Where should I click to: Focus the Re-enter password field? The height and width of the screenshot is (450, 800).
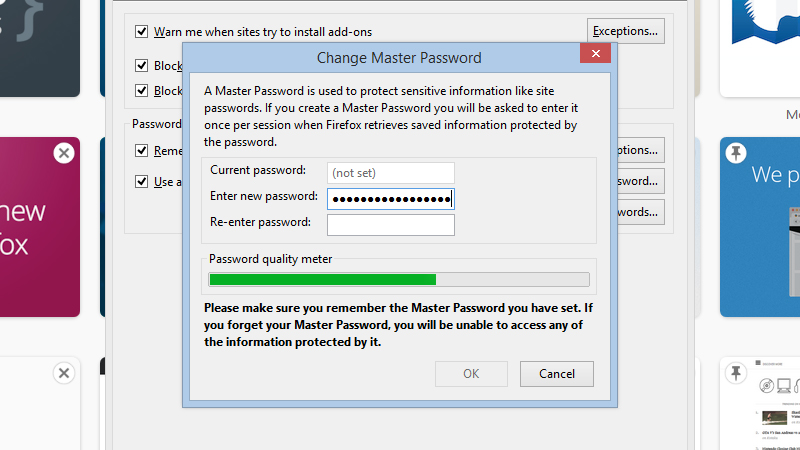click(x=391, y=225)
